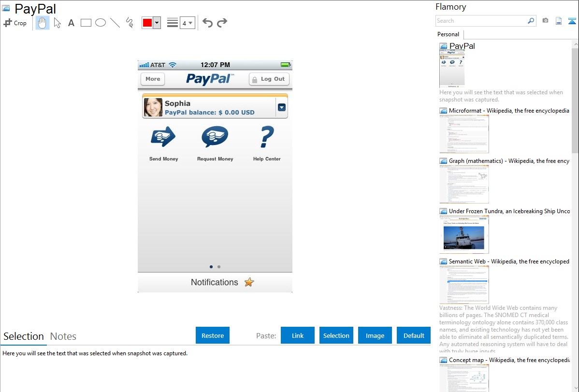Screen dimensions: 579x392
Task: Click the search magnifier icon
Action: [531, 21]
